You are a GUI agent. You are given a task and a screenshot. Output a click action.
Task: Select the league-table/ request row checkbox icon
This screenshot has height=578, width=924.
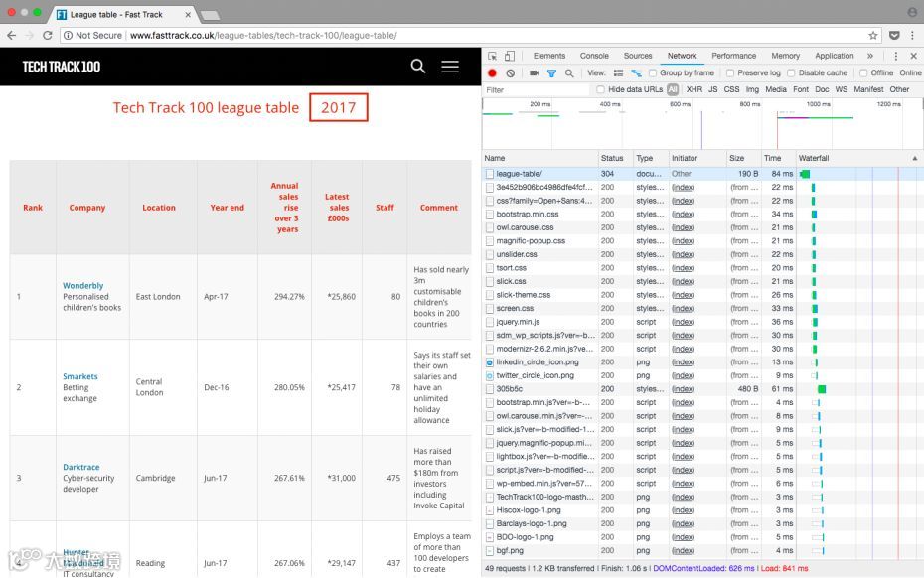[x=489, y=174]
